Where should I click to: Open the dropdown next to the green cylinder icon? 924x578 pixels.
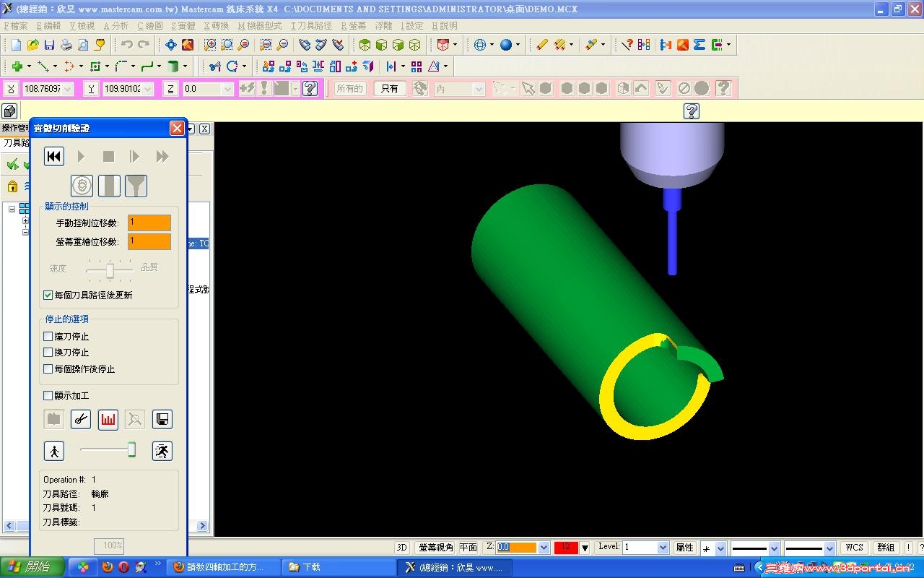click(x=184, y=66)
